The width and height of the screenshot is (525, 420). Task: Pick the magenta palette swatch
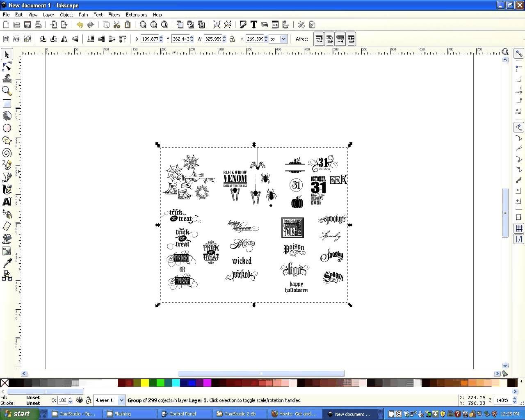point(207,383)
